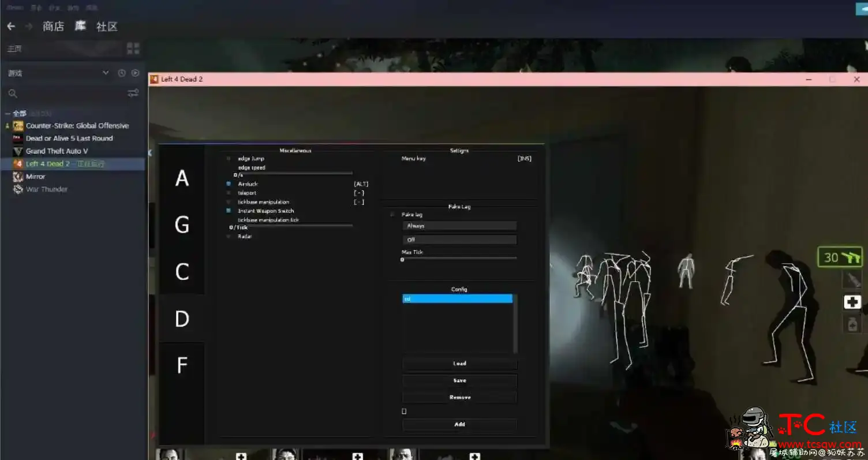The height and width of the screenshot is (460, 868).
Task: Switch library to grid view icon
Action: tap(133, 48)
